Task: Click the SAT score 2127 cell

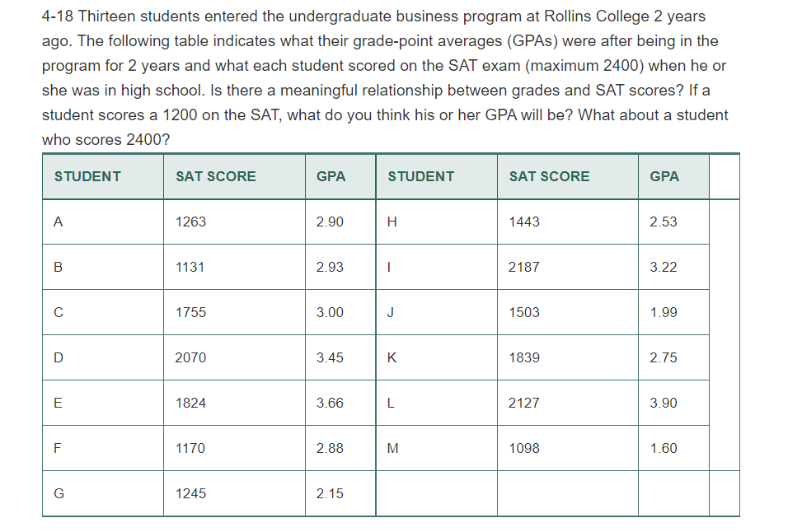Action: click(568, 403)
